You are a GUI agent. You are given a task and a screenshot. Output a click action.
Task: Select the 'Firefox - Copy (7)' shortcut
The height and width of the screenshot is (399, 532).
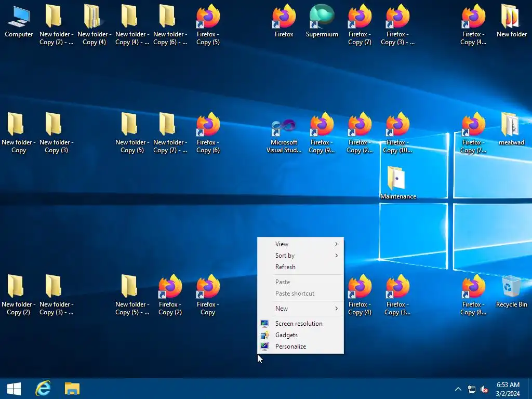click(360, 25)
